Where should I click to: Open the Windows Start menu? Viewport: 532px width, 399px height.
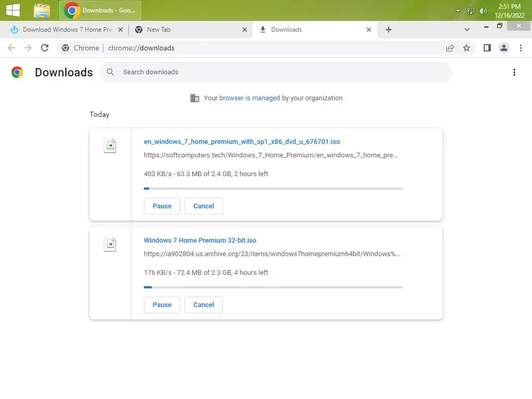tap(13, 10)
